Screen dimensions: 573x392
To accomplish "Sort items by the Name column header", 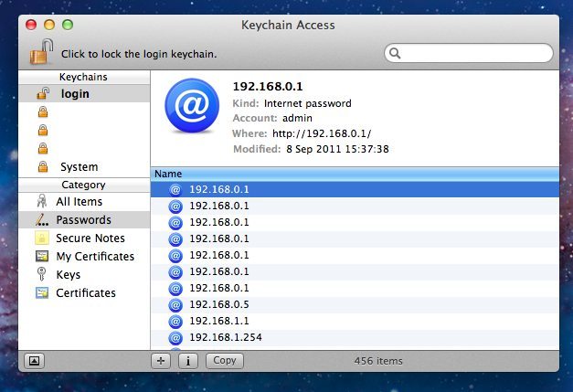I will tap(355, 174).
